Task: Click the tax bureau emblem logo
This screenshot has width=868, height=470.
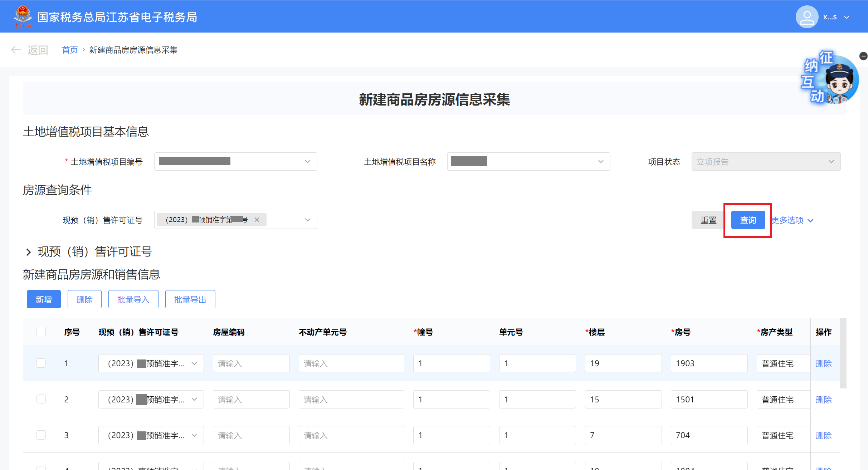Action: (23, 16)
